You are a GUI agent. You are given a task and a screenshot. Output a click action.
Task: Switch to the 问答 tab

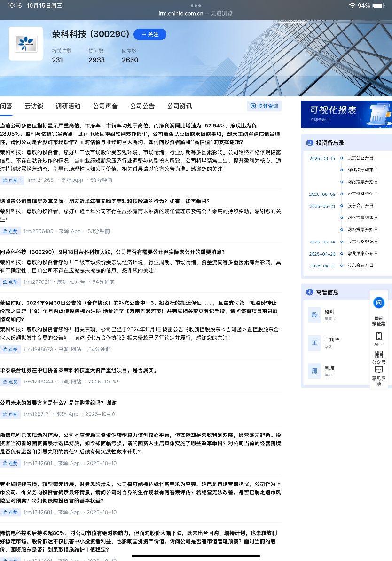click(x=6, y=106)
